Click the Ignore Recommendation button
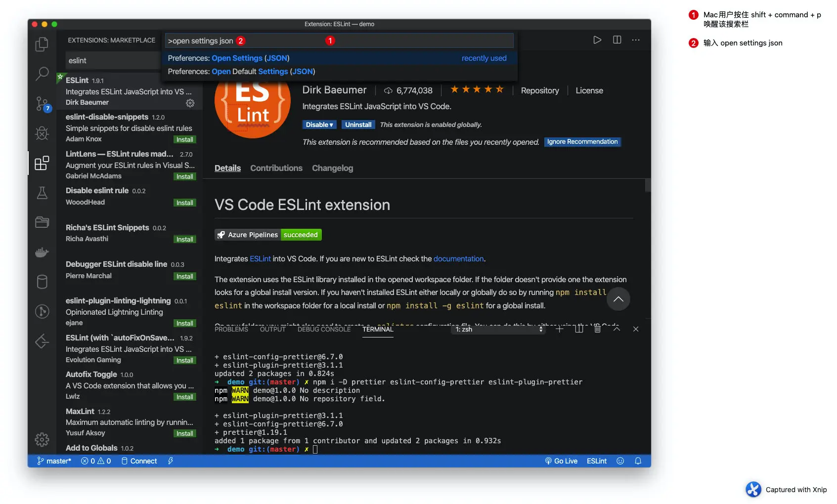 pyautogui.click(x=582, y=142)
